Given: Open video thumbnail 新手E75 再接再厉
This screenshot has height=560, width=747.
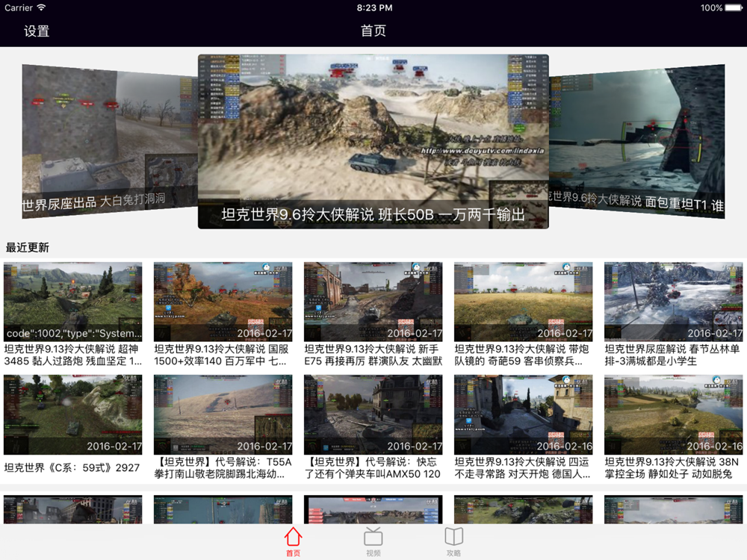Looking at the screenshot, I should (x=373, y=302).
